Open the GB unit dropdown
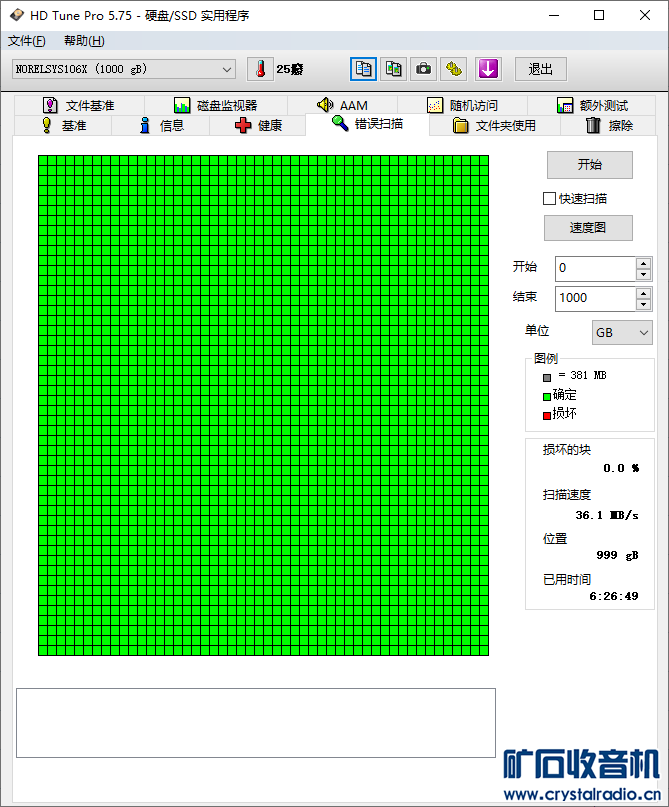 [x=622, y=332]
